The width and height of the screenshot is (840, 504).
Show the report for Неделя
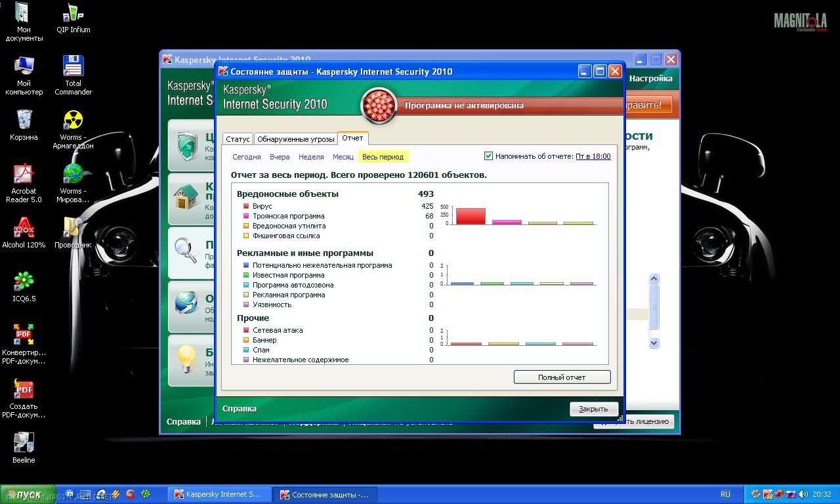pyautogui.click(x=311, y=157)
